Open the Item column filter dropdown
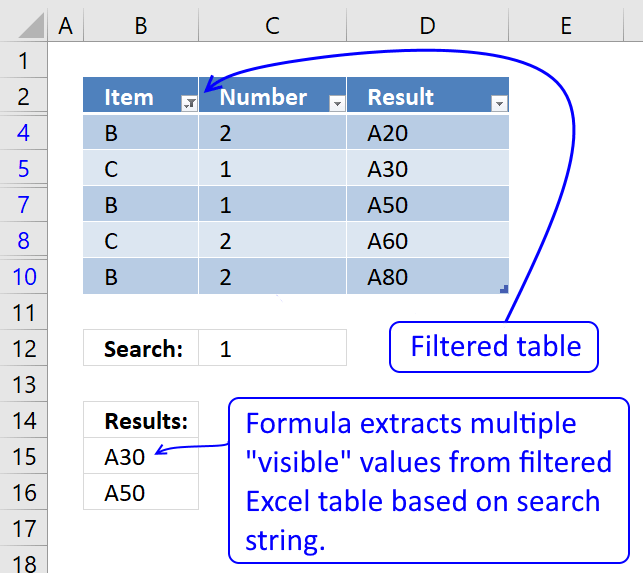Image resolution: width=643 pixels, height=573 pixels. click(x=189, y=103)
